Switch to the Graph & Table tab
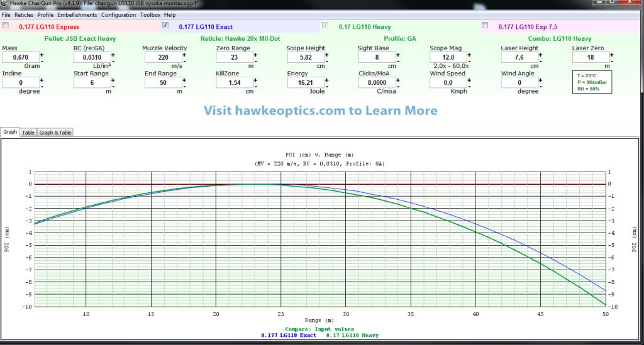 (x=56, y=133)
